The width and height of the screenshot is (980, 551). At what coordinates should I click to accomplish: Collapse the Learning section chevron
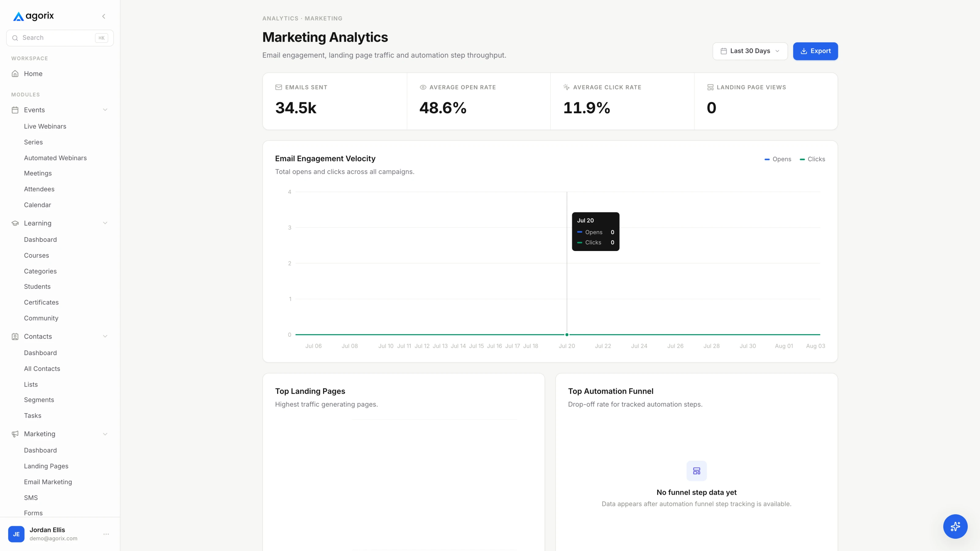tap(105, 223)
